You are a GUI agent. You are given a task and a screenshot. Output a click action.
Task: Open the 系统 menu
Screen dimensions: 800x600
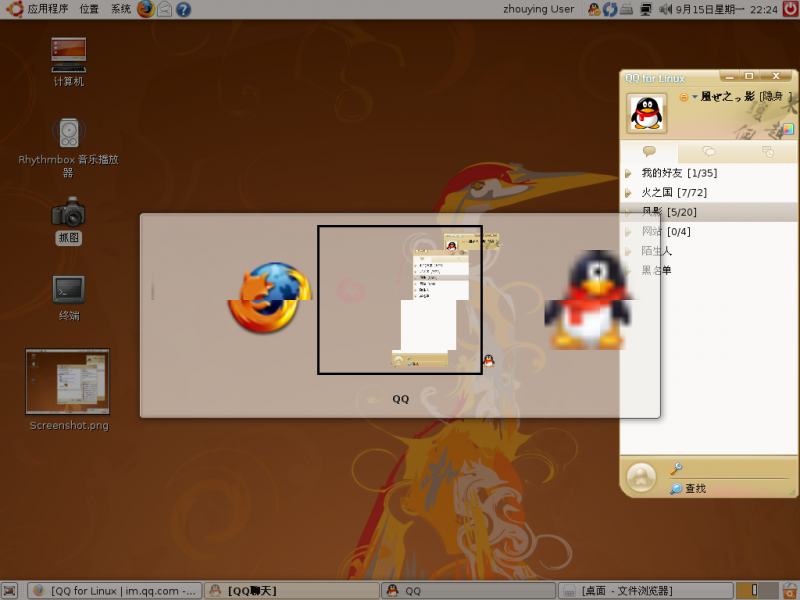(121, 9)
